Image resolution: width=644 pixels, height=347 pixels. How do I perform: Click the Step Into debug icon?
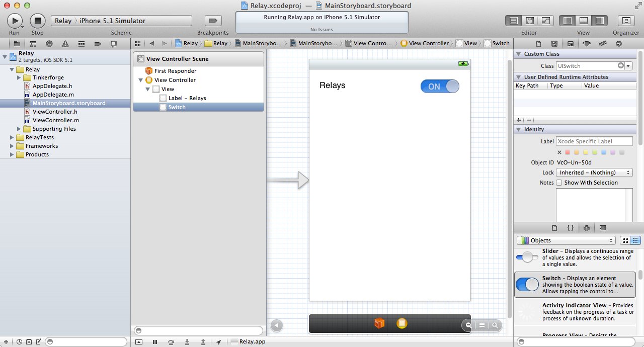click(187, 342)
